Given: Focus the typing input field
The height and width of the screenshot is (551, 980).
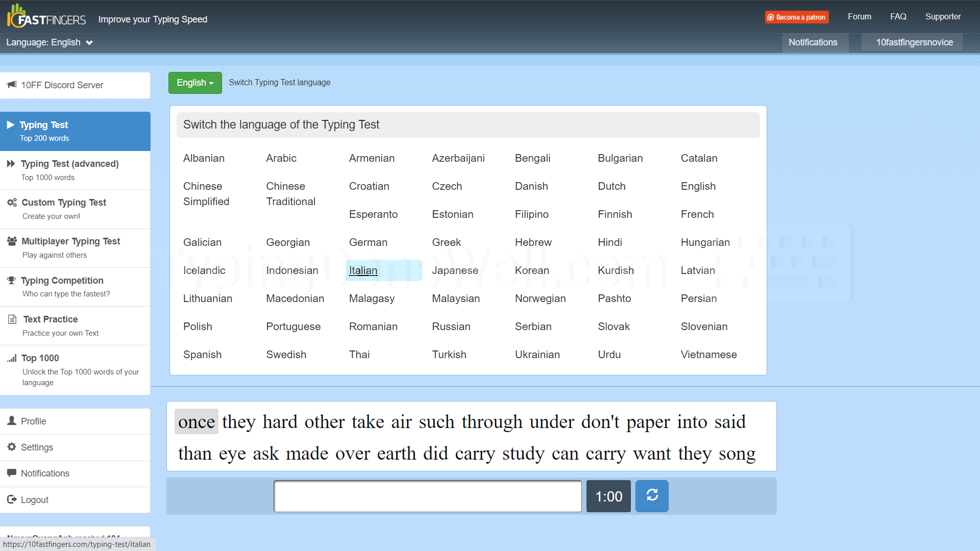Looking at the screenshot, I should pyautogui.click(x=428, y=496).
